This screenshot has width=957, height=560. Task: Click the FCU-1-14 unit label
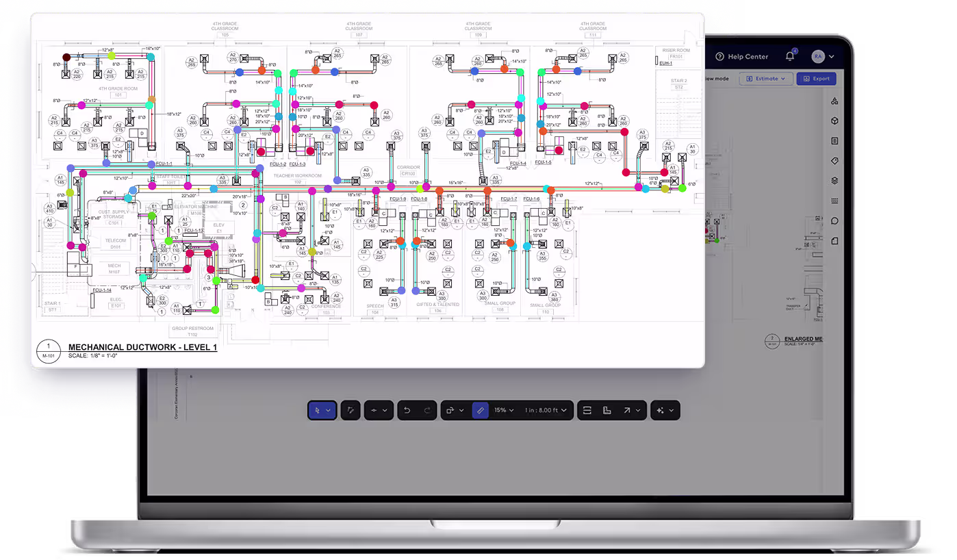(102, 290)
